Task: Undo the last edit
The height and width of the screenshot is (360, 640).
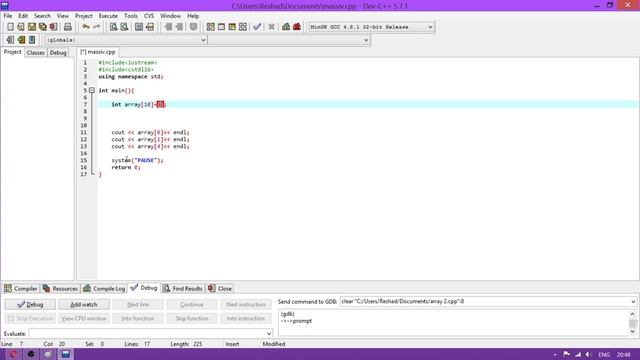Action: tap(86, 27)
